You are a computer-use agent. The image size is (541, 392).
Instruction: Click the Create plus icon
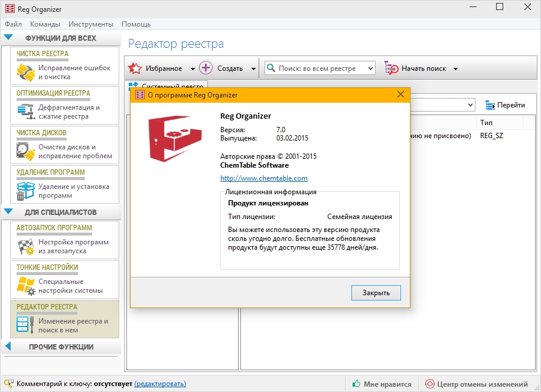[206, 68]
